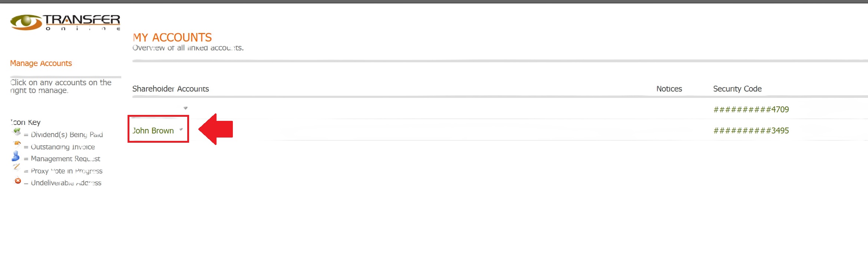Click the Undeliverable Address legend label

coord(66,183)
